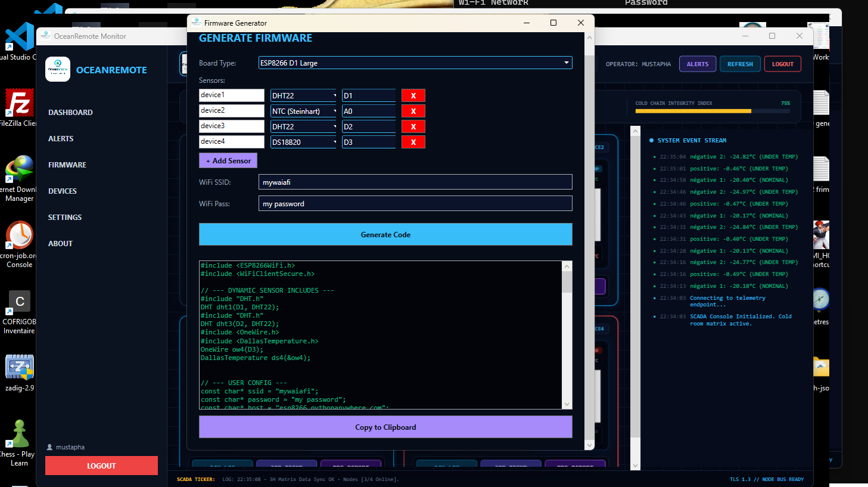The width and height of the screenshot is (868, 487).
Task: Open device3 sensor type dropdown
Action: [x=303, y=126]
